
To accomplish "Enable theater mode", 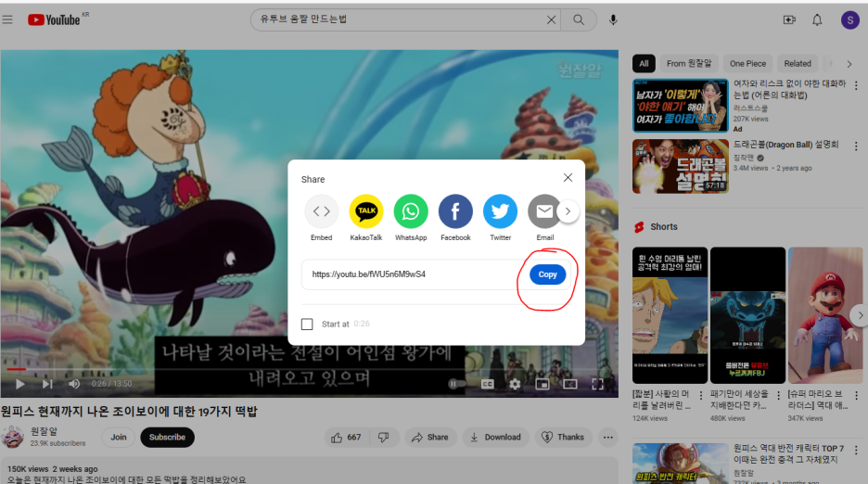I will click(x=570, y=384).
